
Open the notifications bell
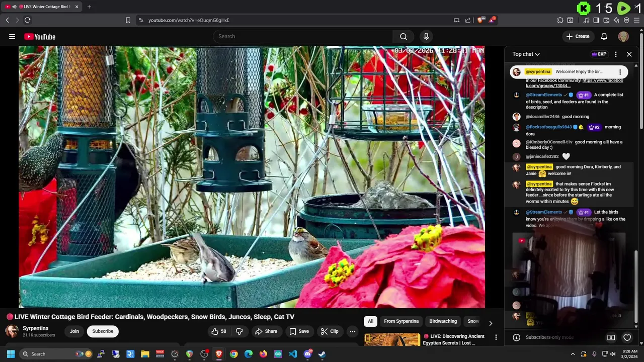point(604,36)
